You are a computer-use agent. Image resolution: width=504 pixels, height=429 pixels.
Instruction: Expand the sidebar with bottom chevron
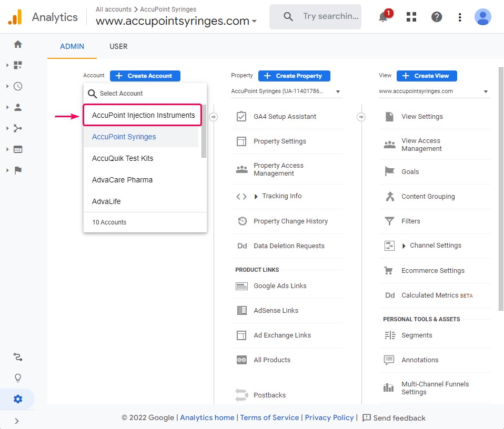pos(17,421)
